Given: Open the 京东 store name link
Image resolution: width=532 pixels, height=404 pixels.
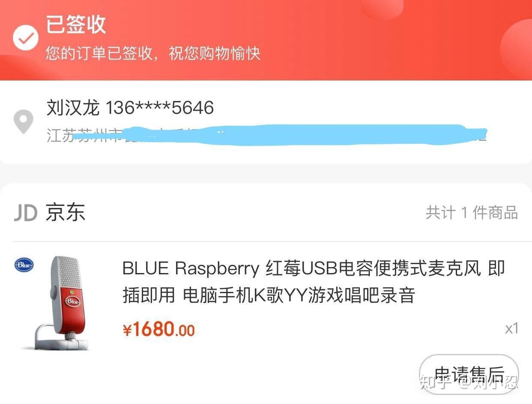Looking at the screenshot, I should pos(66,212).
